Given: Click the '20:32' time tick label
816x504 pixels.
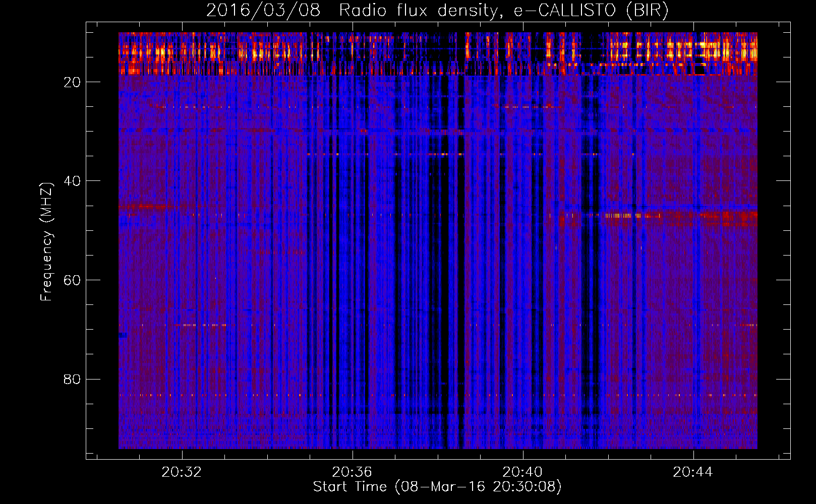Looking at the screenshot, I should click(x=181, y=472).
